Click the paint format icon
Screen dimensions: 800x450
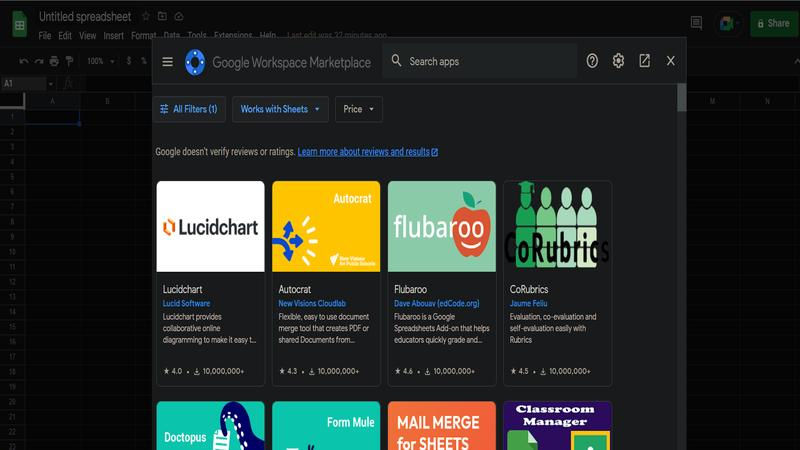coord(69,61)
